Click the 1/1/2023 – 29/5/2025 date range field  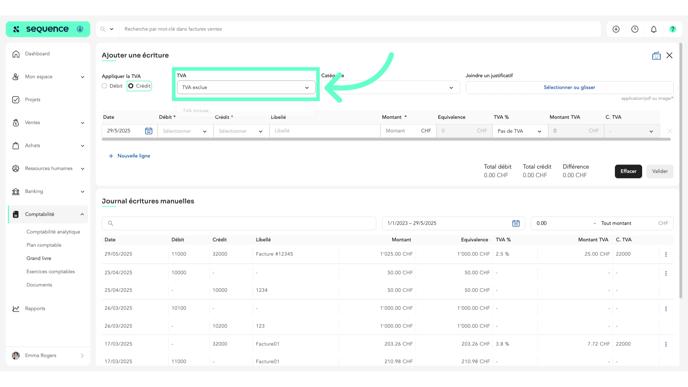pyautogui.click(x=454, y=223)
